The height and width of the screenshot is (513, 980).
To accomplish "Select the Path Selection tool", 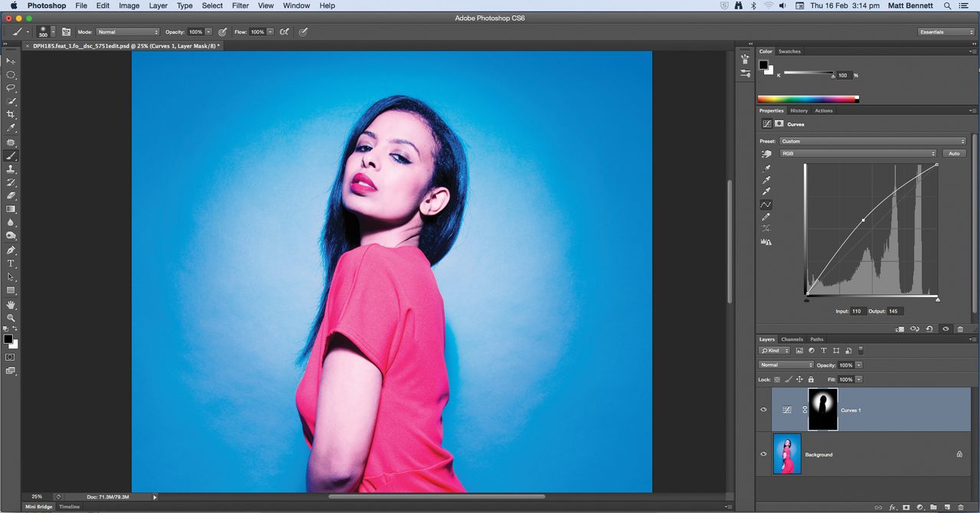I will click(11, 276).
